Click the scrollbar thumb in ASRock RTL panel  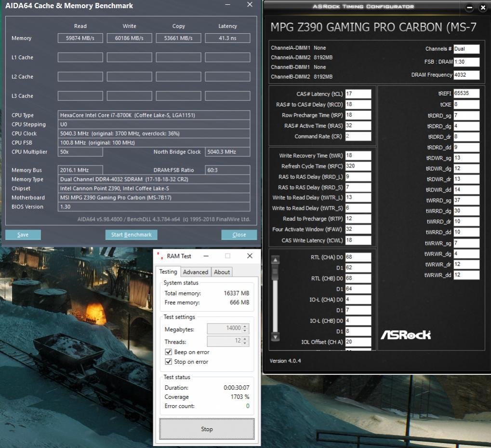tap(275, 272)
